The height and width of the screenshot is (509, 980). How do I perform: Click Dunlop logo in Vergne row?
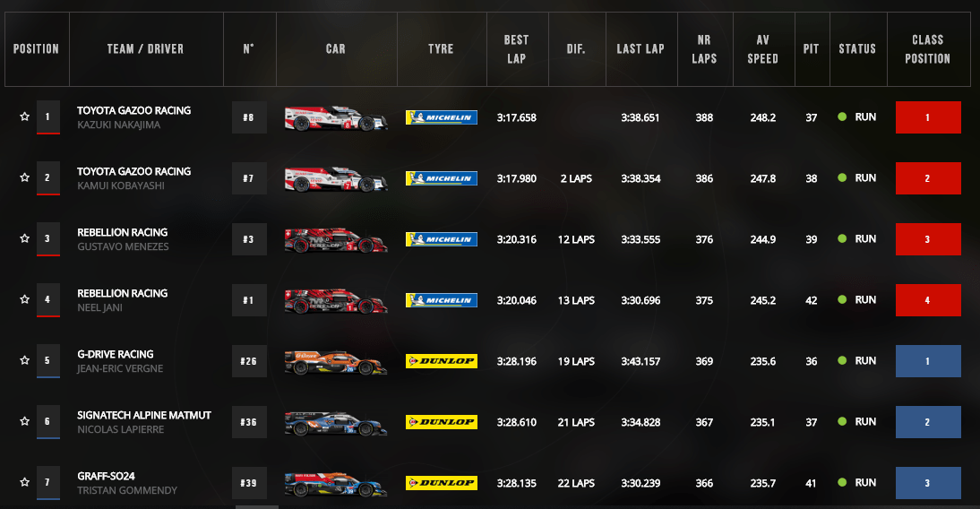click(x=442, y=361)
